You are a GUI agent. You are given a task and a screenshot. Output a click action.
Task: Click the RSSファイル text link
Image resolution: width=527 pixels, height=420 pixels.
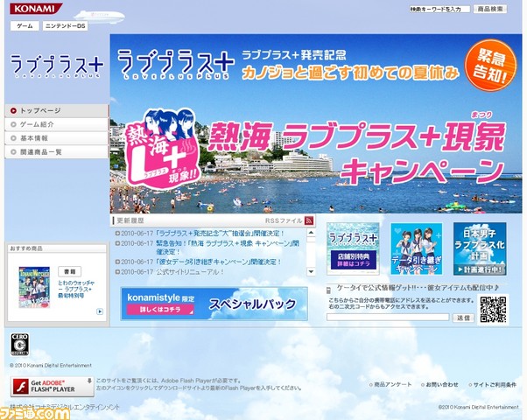(x=284, y=220)
